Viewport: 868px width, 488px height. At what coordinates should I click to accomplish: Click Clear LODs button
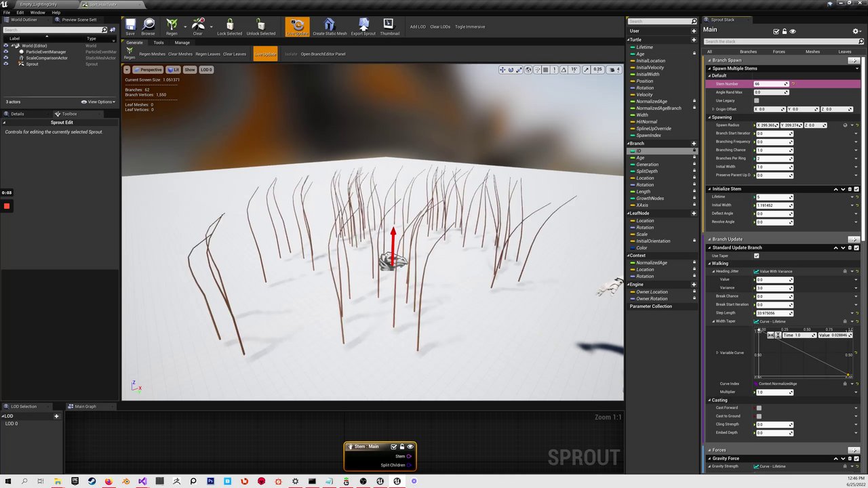click(x=440, y=26)
